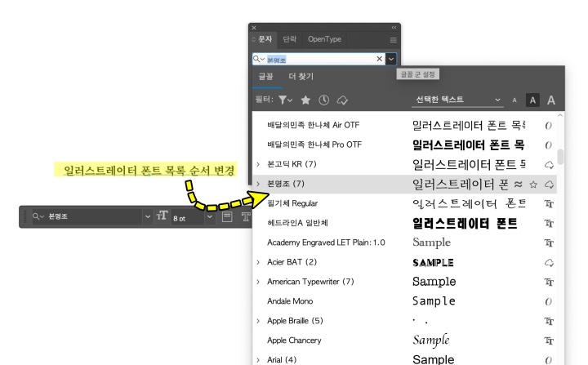Switch to the OpenType tab
This screenshot has width=588, height=365.
coord(324,39)
